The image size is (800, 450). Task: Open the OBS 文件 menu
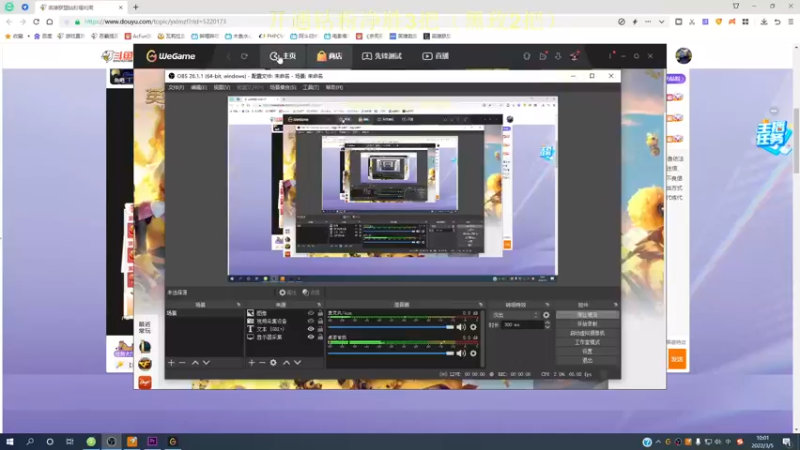[176, 88]
